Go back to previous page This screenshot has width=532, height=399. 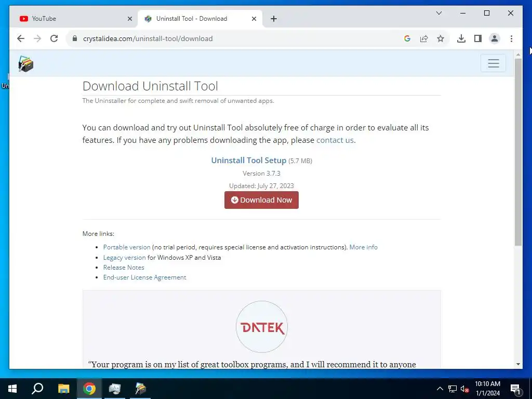coord(21,38)
